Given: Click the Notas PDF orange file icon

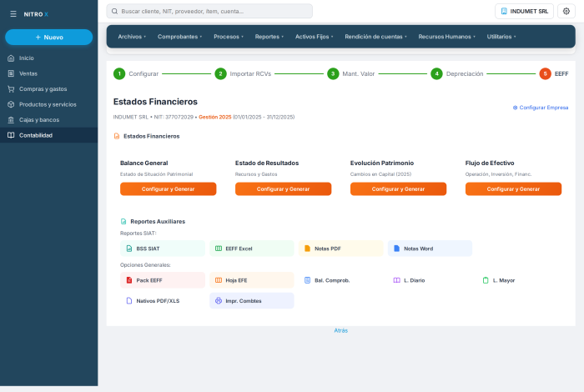Looking at the screenshot, I should (307, 249).
